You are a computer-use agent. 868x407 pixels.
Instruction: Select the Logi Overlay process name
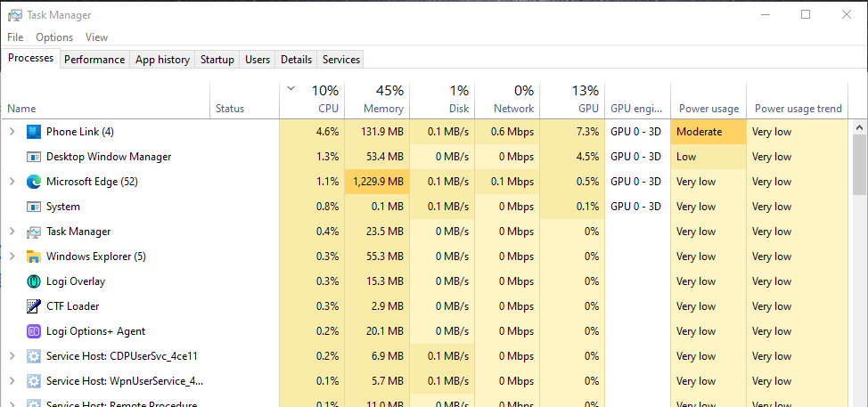click(x=76, y=281)
